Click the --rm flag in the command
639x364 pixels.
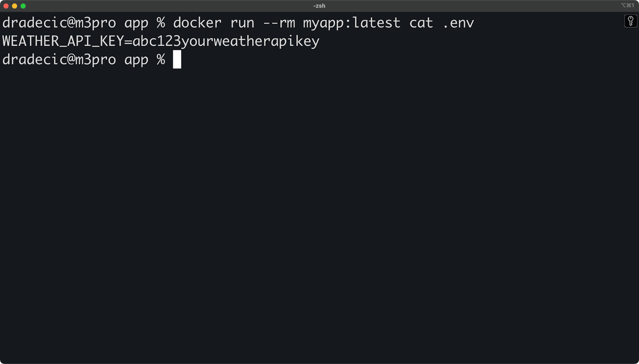click(x=279, y=23)
